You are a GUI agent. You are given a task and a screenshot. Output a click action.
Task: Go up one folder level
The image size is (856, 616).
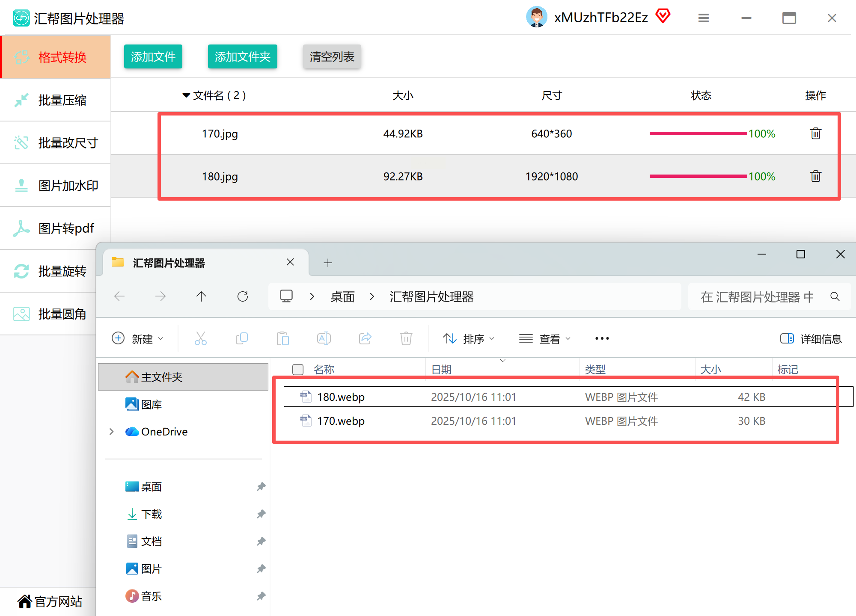point(201,296)
